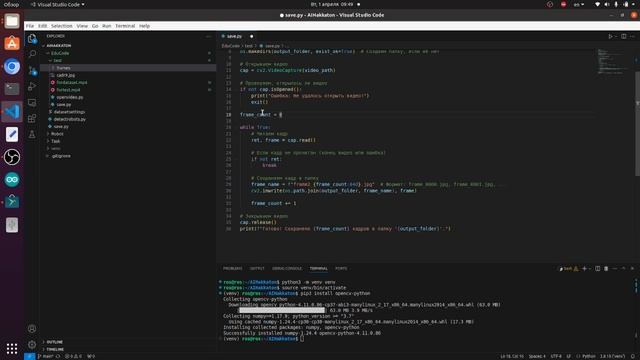Open the Selection menu
Viewport: 640px width, 360px height.
[62, 26]
